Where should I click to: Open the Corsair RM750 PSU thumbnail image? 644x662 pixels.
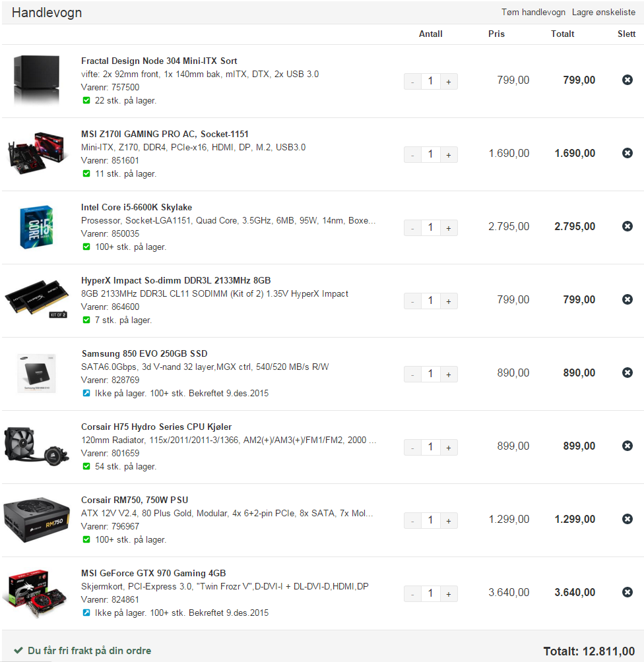[36, 520]
